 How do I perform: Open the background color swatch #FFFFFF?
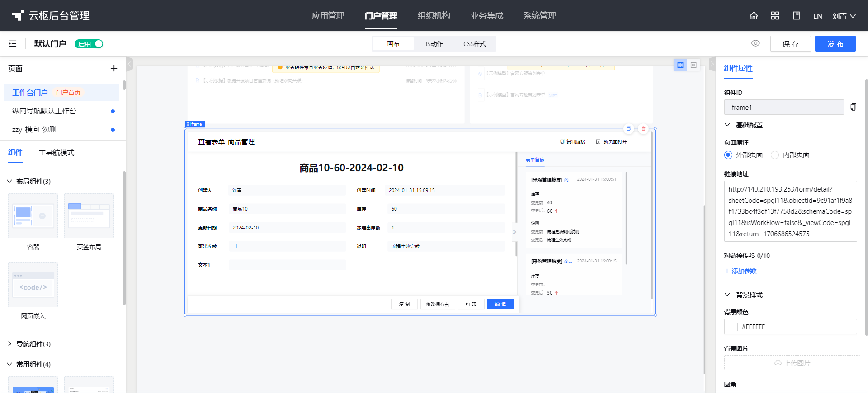(733, 327)
